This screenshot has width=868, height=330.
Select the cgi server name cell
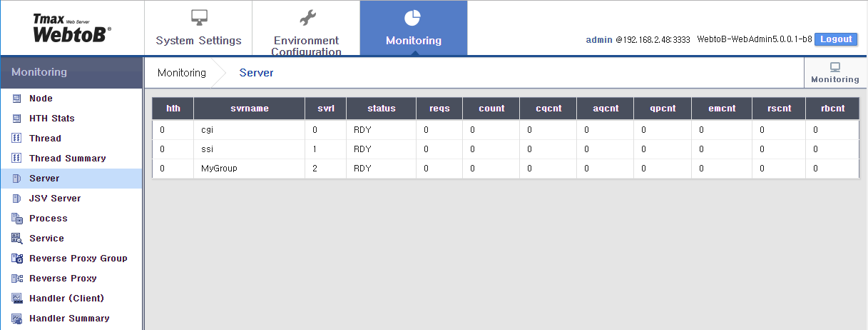click(x=250, y=130)
